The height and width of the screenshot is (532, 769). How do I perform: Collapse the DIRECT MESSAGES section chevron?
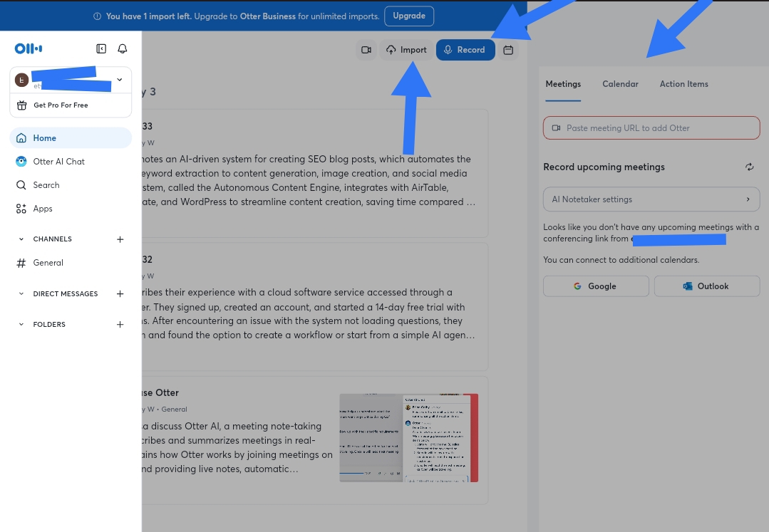click(21, 294)
